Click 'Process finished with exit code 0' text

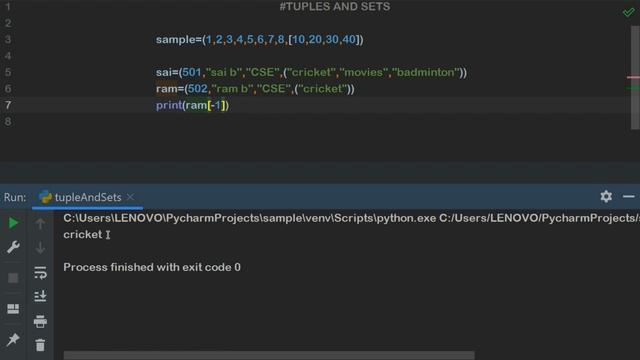click(x=152, y=267)
